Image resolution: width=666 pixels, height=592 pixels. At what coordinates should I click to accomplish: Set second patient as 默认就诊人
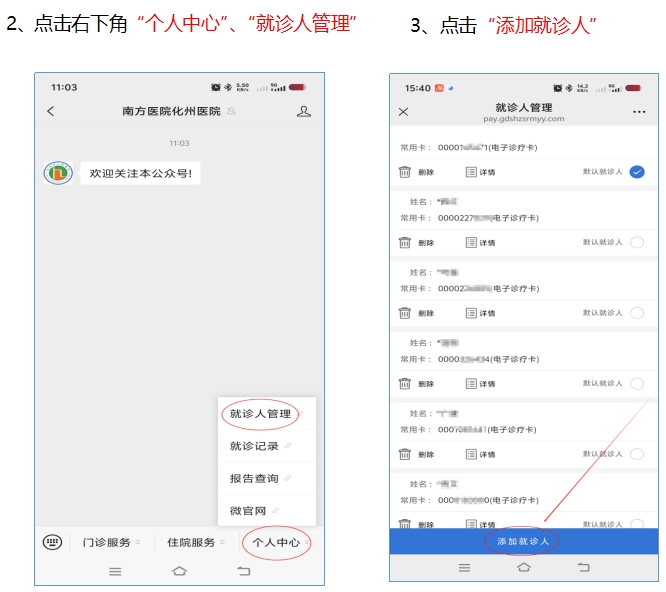point(637,242)
